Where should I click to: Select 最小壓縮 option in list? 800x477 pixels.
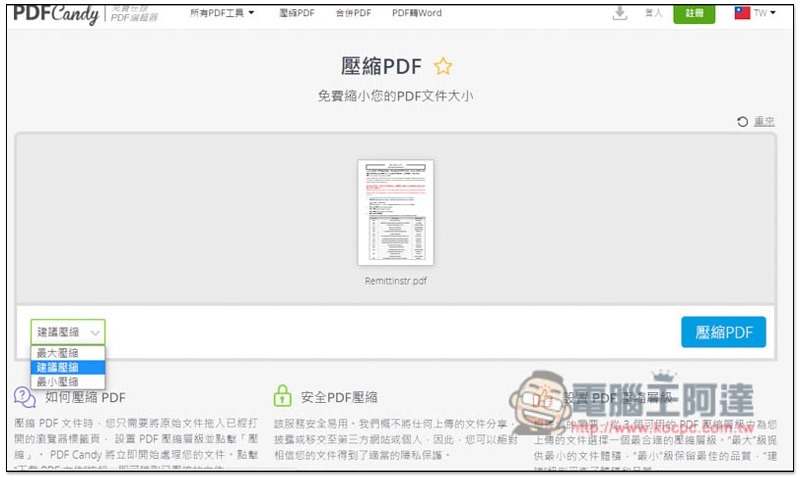pos(58,381)
